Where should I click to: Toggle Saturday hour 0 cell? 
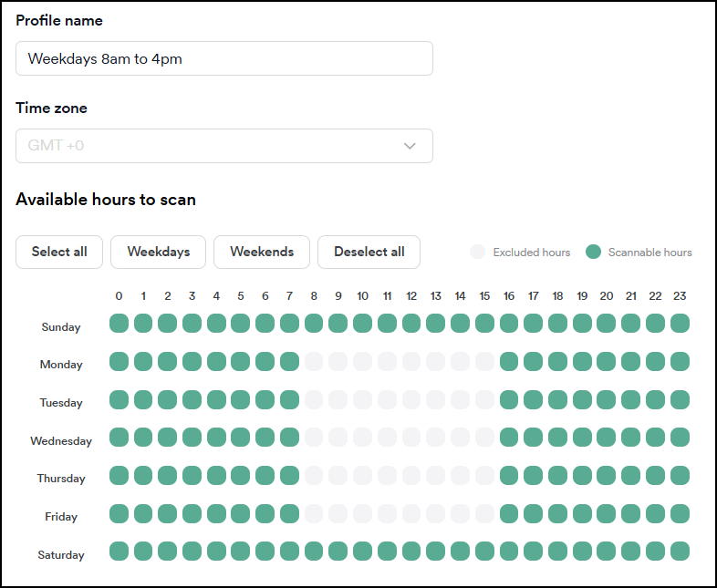click(119, 551)
